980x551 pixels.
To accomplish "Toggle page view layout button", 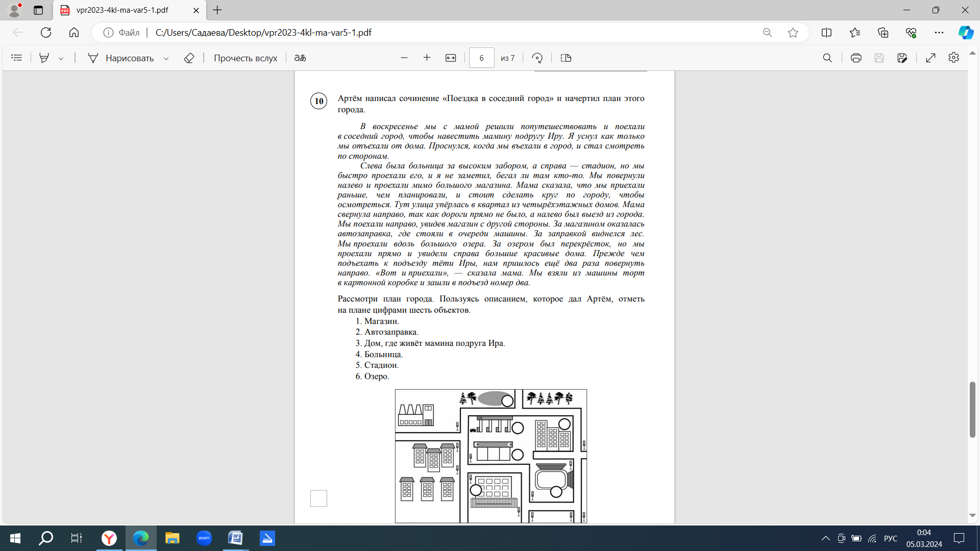I will pyautogui.click(x=566, y=58).
